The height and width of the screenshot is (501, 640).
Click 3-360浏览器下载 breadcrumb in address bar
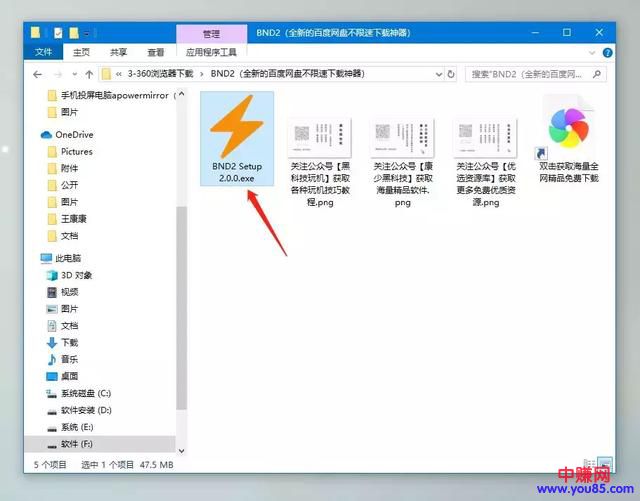160,74
